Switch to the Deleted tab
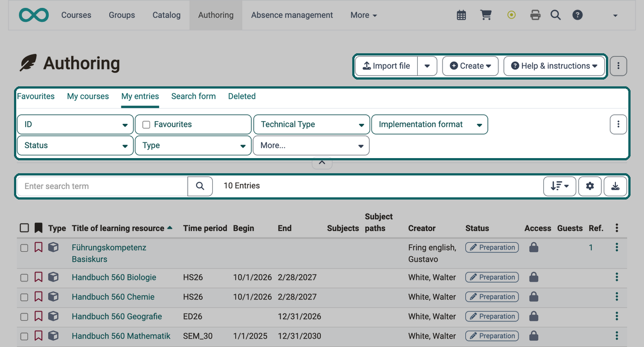 pos(242,96)
